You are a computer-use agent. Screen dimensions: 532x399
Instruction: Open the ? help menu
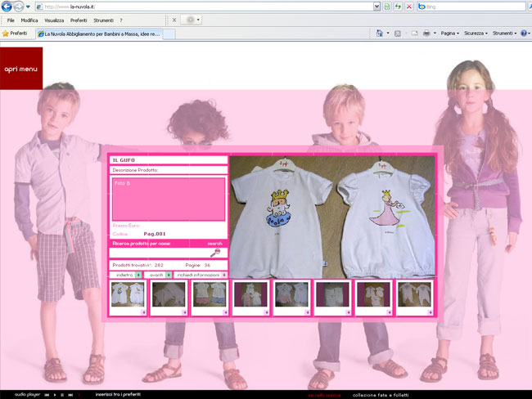click(x=121, y=20)
